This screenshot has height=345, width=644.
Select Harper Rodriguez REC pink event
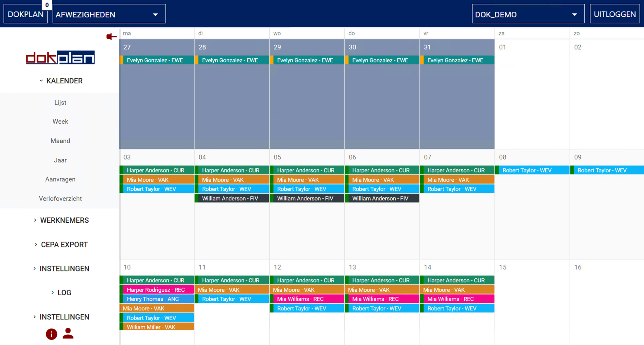point(156,290)
